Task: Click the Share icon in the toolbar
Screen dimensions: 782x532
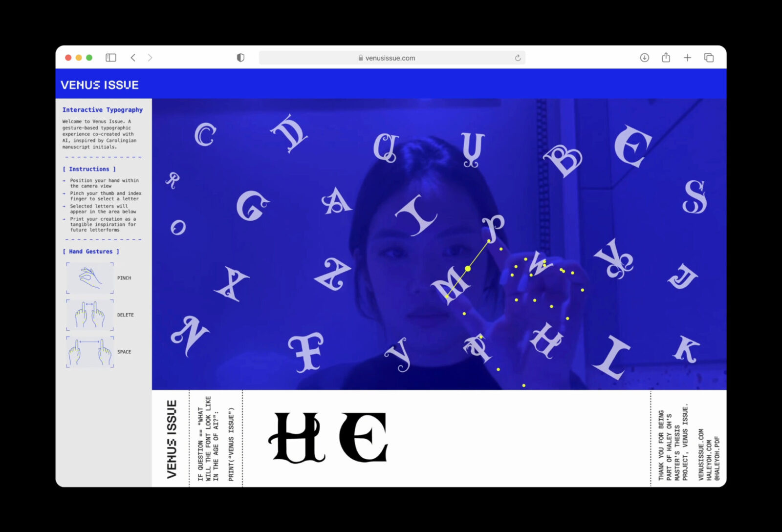Action: [x=666, y=58]
